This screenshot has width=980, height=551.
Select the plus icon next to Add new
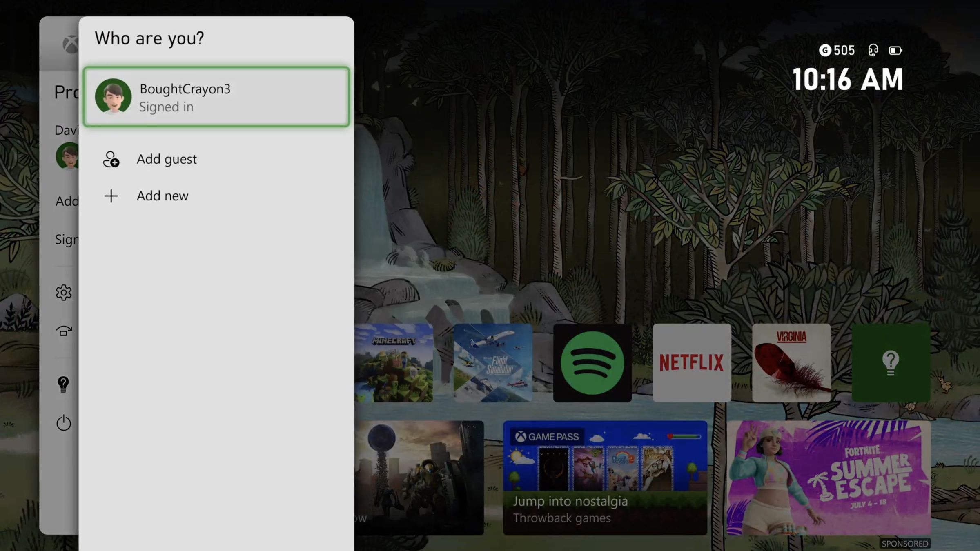pyautogui.click(x=111, y=196)
